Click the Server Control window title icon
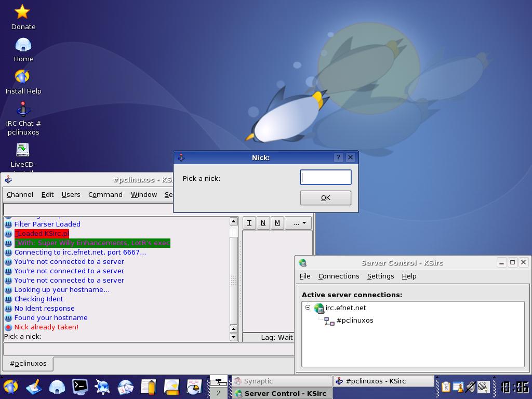 [x=303, y=262]
